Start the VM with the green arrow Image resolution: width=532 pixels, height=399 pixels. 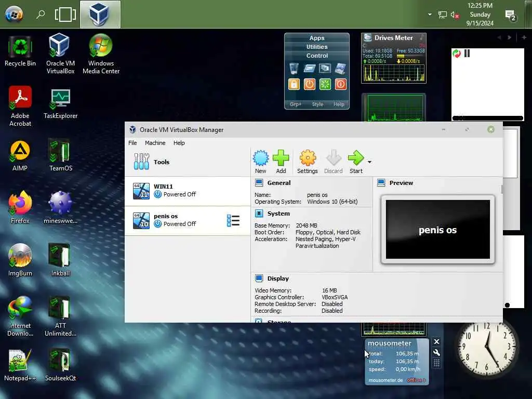[x=356, y=162]
